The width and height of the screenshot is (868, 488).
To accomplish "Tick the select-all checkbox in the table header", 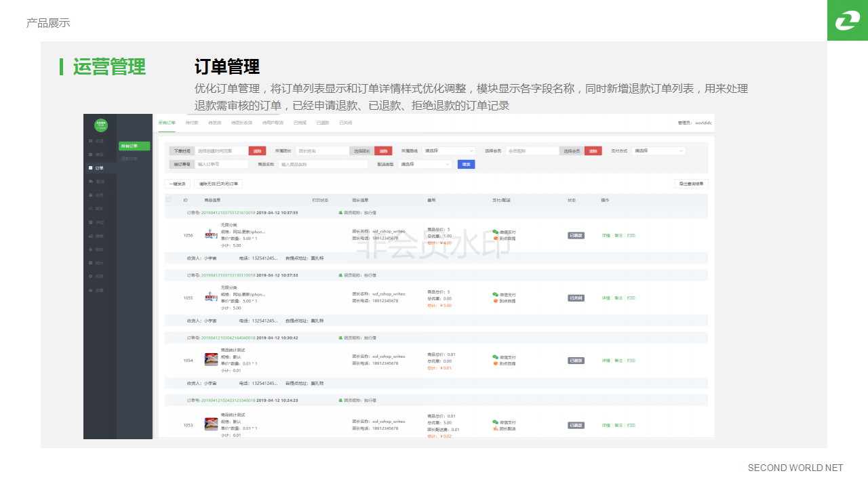I will 169,200.
